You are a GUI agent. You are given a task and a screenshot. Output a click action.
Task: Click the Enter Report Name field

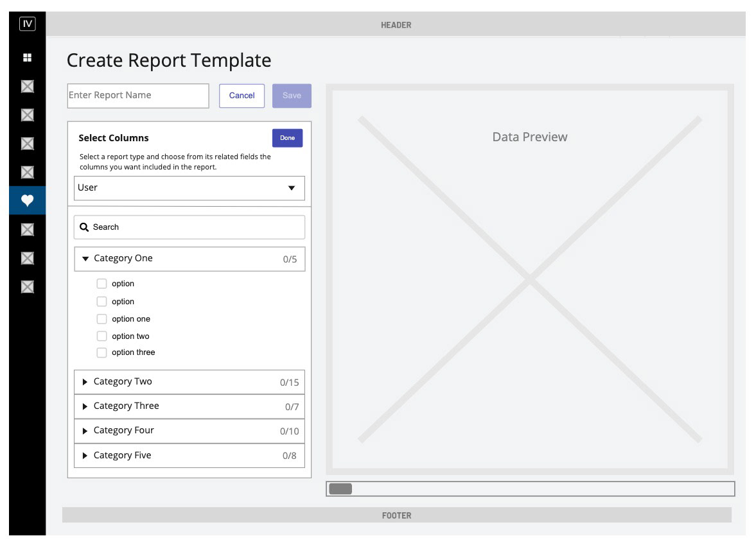[138, 96]
